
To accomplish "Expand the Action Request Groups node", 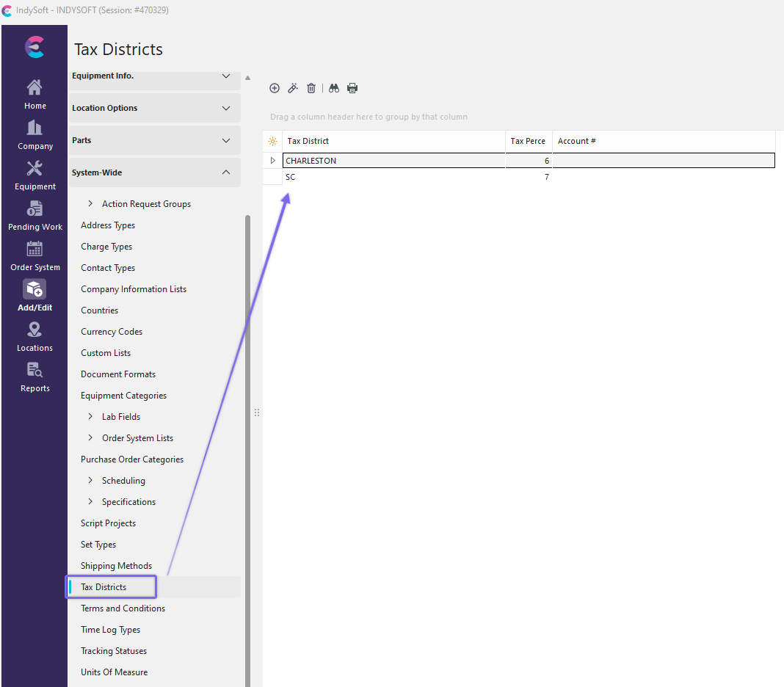I will tap(90, 204).
